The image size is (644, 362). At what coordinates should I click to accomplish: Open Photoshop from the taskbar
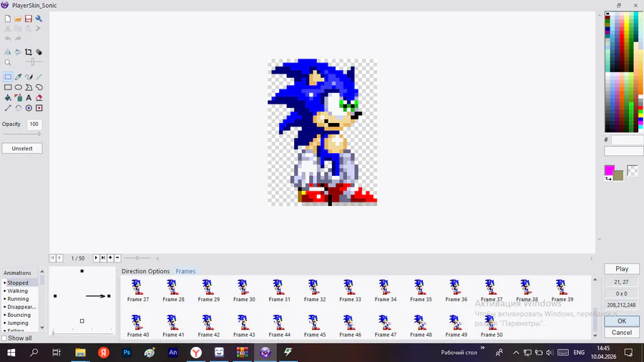point(127,352)
